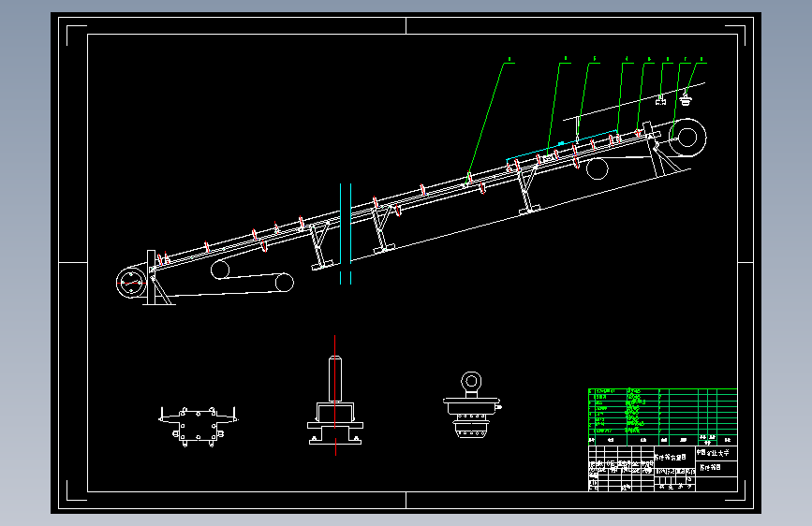Select the tail frame vertical post

151,277
